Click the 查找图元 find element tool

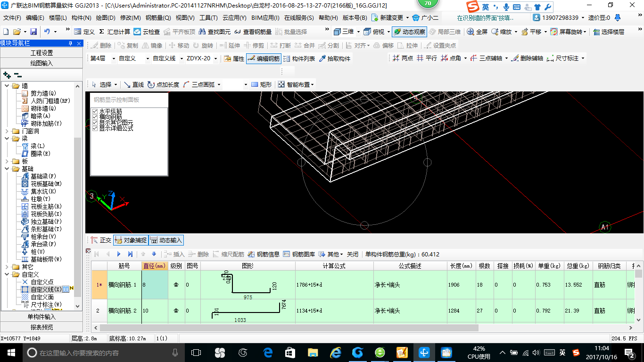click(x=215, y=32)
